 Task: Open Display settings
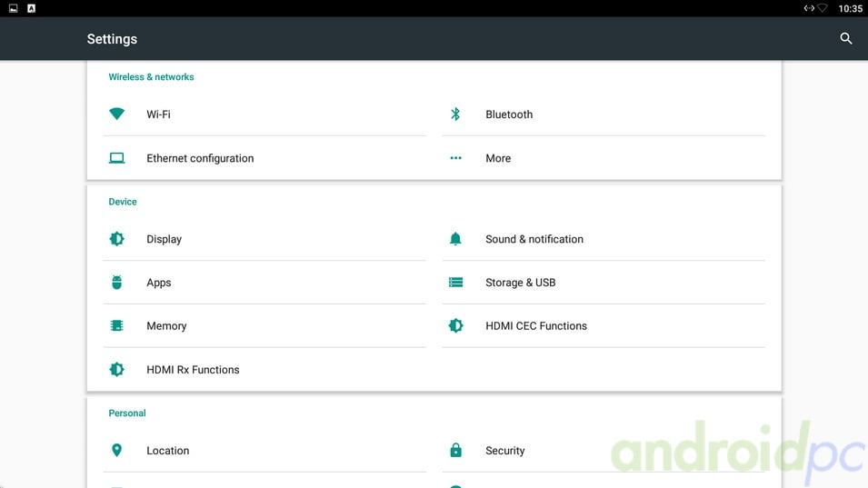point(264,239)
